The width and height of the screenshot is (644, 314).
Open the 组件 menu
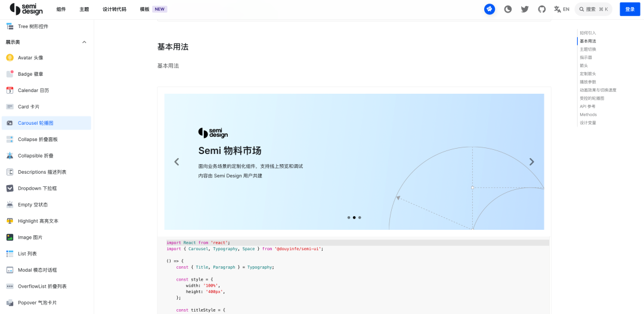tap(61, 9)
